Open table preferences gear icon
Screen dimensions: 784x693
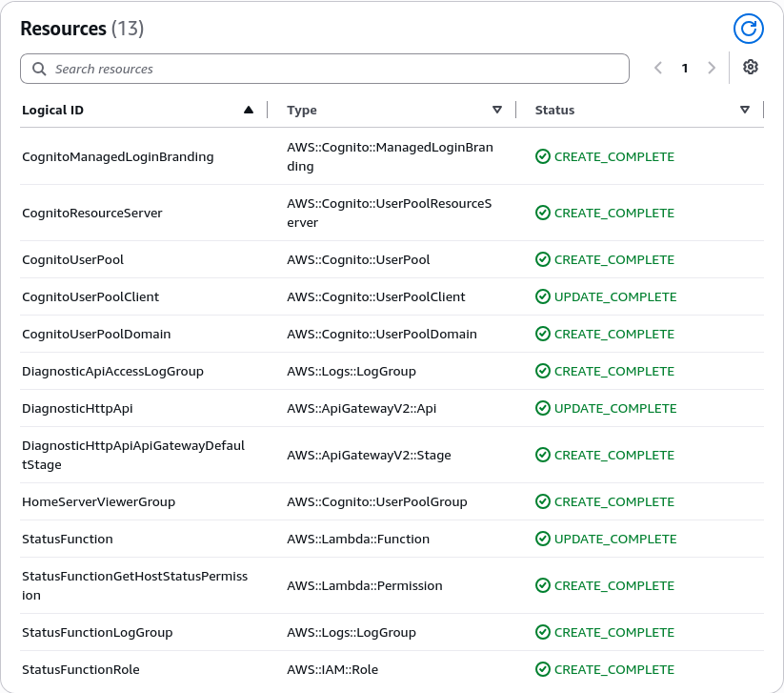(x=750, y=67)
